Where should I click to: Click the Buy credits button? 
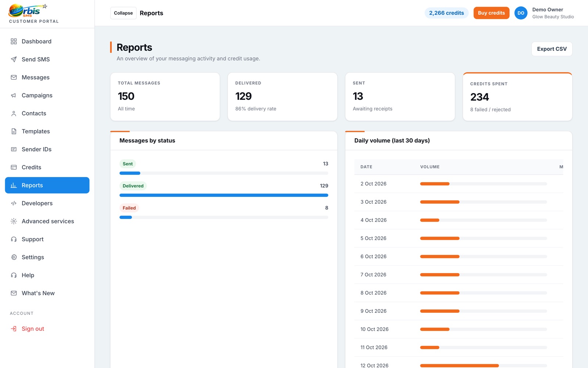click(x=491, y=13)
